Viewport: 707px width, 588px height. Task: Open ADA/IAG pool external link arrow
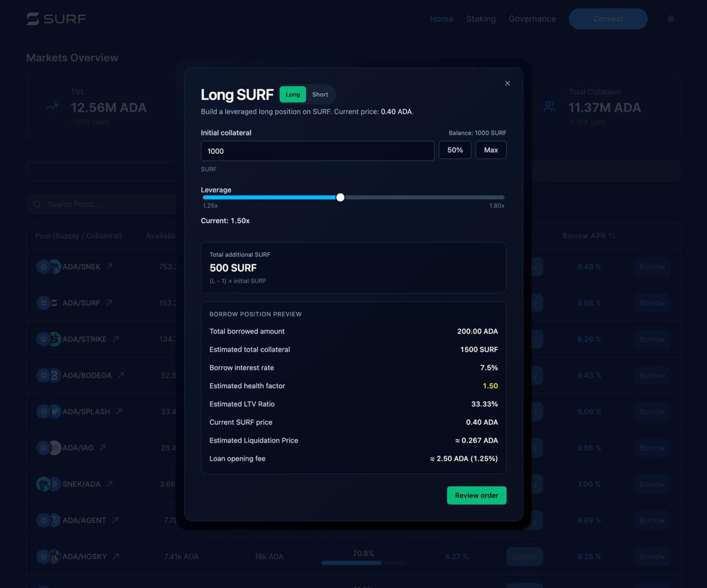[102, 448]
